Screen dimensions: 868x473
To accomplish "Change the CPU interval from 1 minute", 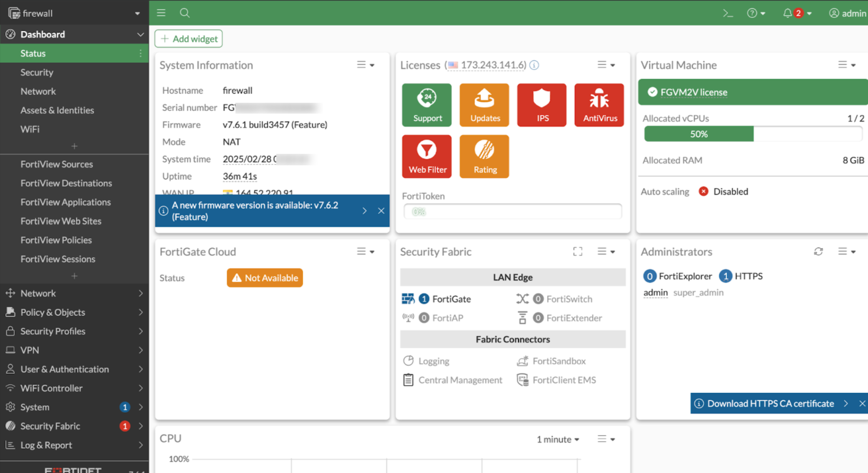I will pyautogui.click(x=557, y=439).
